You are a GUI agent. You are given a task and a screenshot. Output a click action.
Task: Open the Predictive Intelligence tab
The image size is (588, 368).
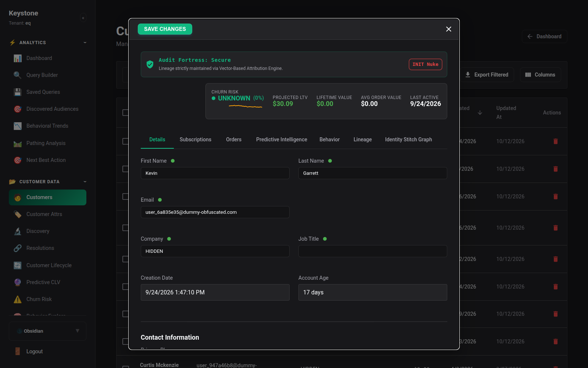point(282,139)
